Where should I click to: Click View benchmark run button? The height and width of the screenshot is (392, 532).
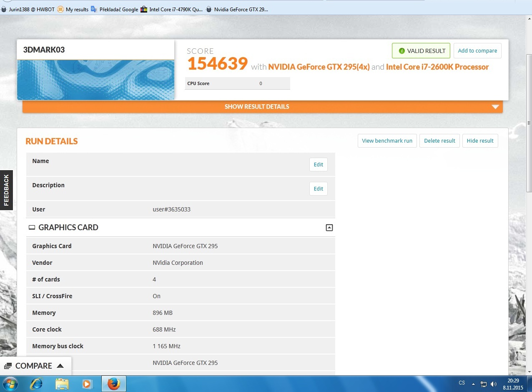coord(387,141)
